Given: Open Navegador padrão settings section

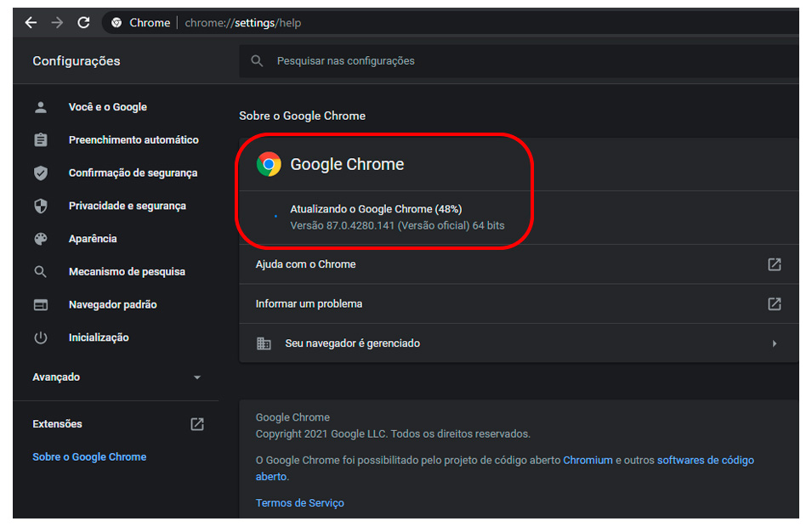Looking at the screenshot, I should [112, 304].
